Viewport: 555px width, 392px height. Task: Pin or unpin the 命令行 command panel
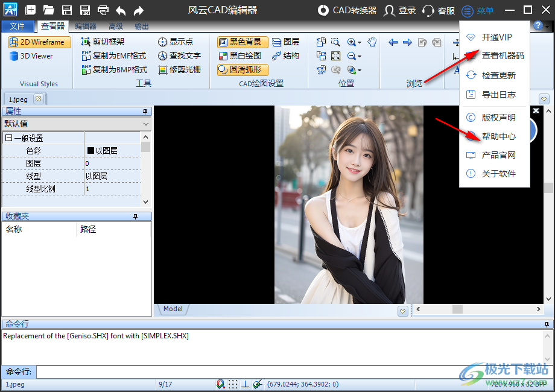coord(547,324)
